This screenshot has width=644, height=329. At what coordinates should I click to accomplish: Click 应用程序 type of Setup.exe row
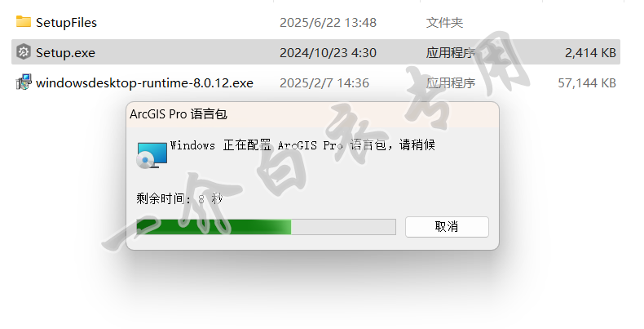coord(451,52)
